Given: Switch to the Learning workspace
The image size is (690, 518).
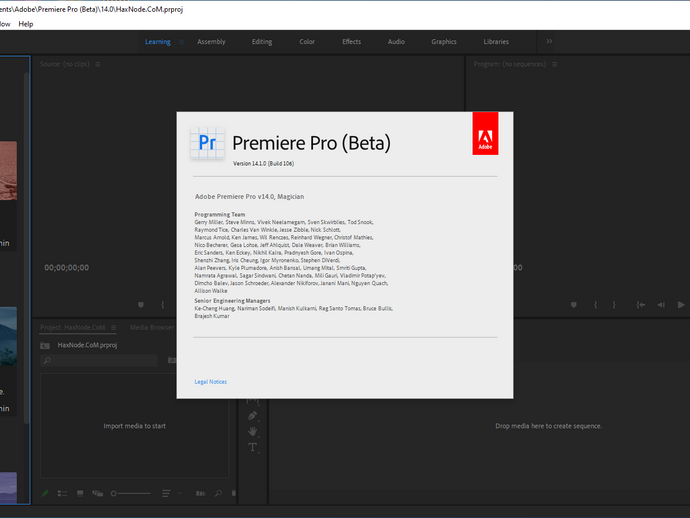Looking at the screenshot, I should 158,42.
